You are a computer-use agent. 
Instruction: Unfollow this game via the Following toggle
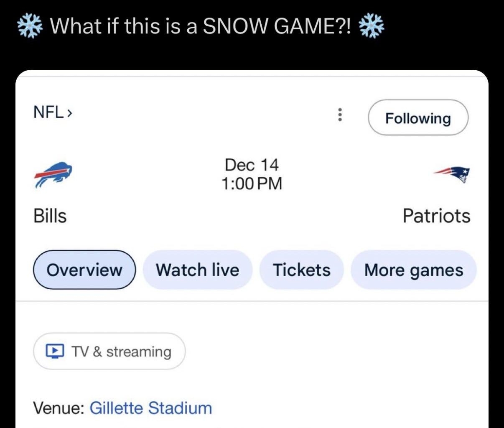pyautogui.click(x=418, y=118)
